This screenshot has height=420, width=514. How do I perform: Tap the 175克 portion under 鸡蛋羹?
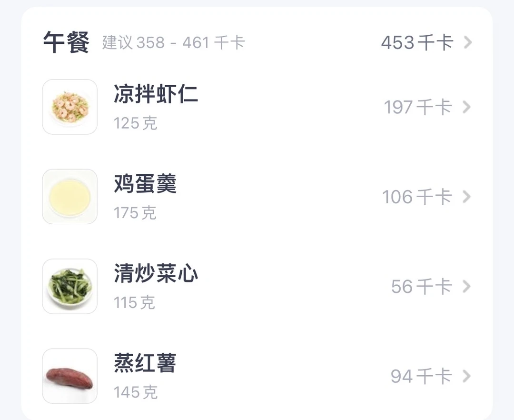[135, 213]
